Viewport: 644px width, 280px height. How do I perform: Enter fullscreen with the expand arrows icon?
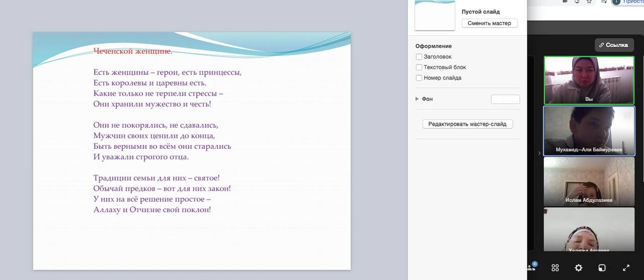pos(626,268)
